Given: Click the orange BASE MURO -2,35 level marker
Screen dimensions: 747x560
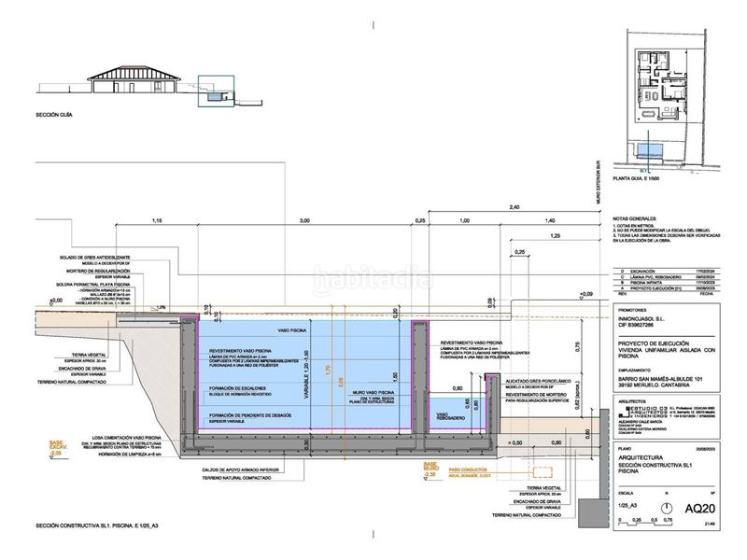Looking at the screenshot, I should point(432,470).
